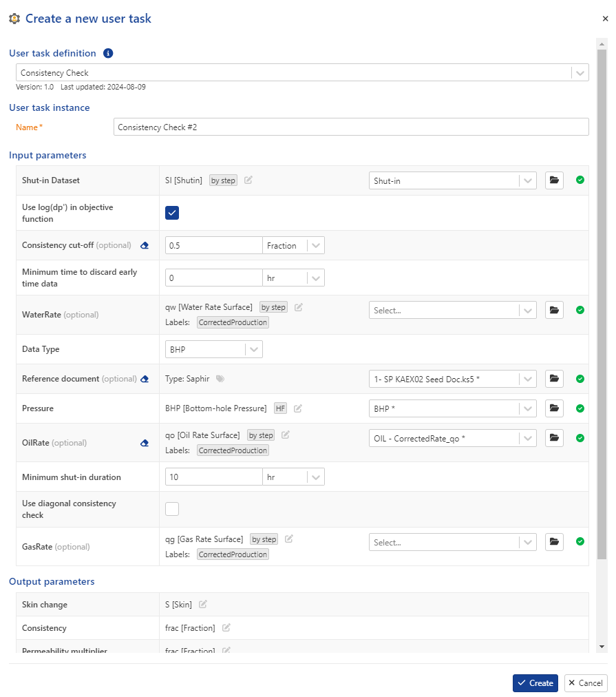Click the Name field Consistency Check #2

pyautogui.click(x=351, y=127)
